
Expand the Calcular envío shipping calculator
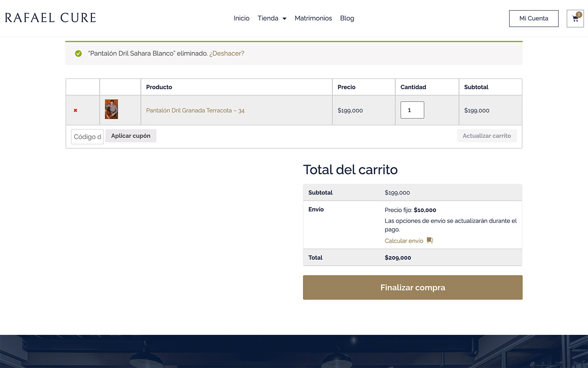click(x=404, y=241)
